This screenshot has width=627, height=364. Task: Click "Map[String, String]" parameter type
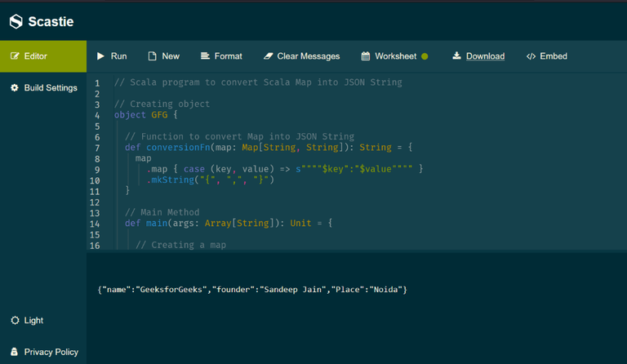[x=292, y=148]
